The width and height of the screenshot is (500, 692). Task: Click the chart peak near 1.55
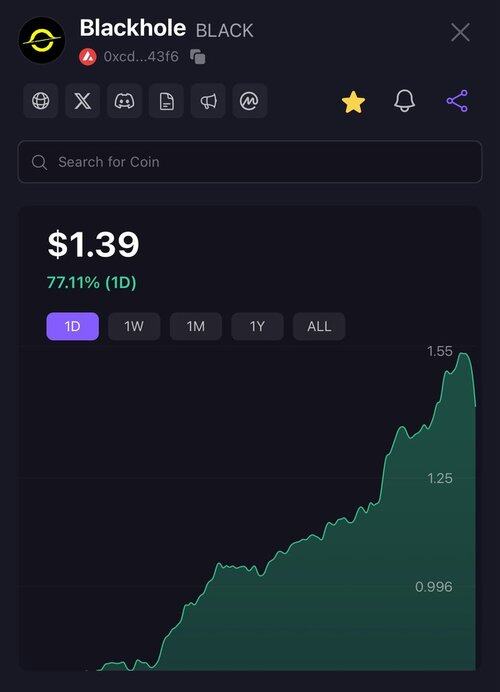click(463, 354)
